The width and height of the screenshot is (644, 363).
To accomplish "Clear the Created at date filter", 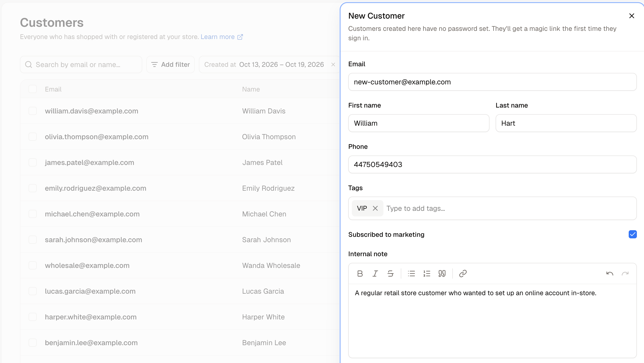I will [333, 64].
